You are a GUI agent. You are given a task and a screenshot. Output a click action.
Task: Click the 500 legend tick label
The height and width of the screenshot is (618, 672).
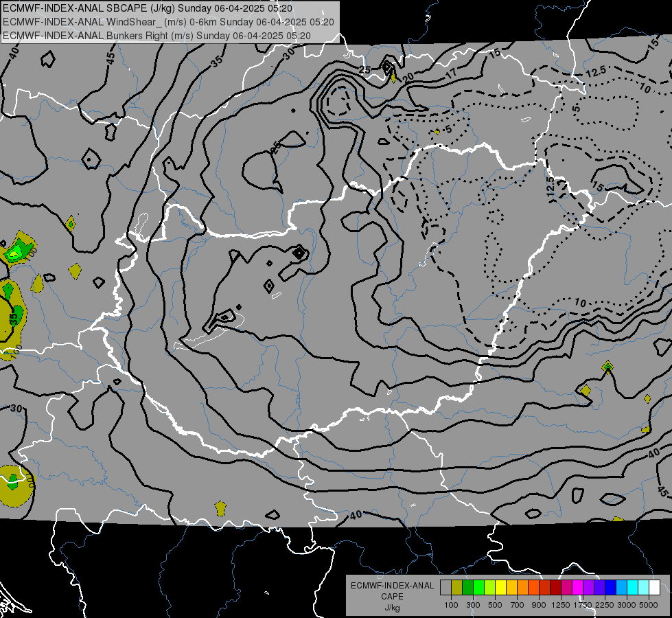(x=495, y=605)
